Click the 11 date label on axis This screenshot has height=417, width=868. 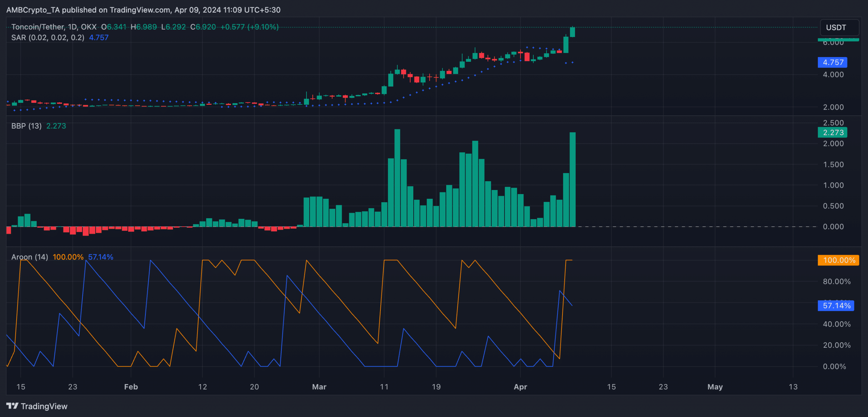pyautogui.click(x=384, y=387)
